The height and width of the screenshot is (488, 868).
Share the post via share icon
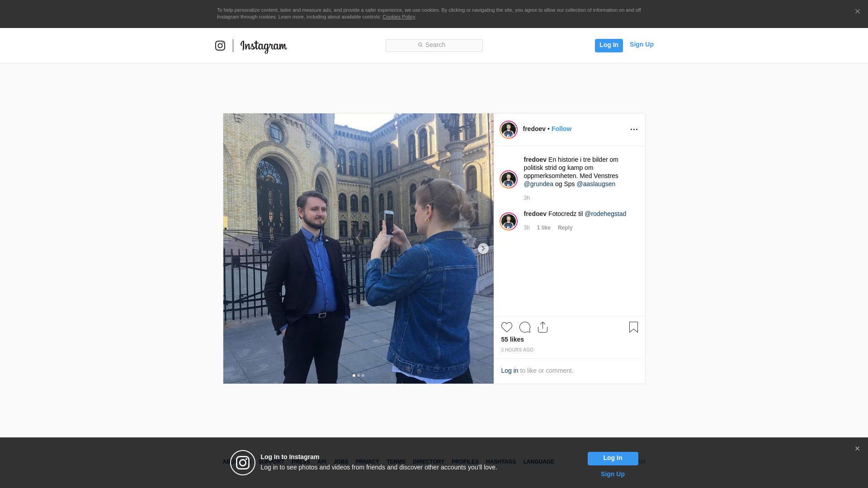pos(543,327)
